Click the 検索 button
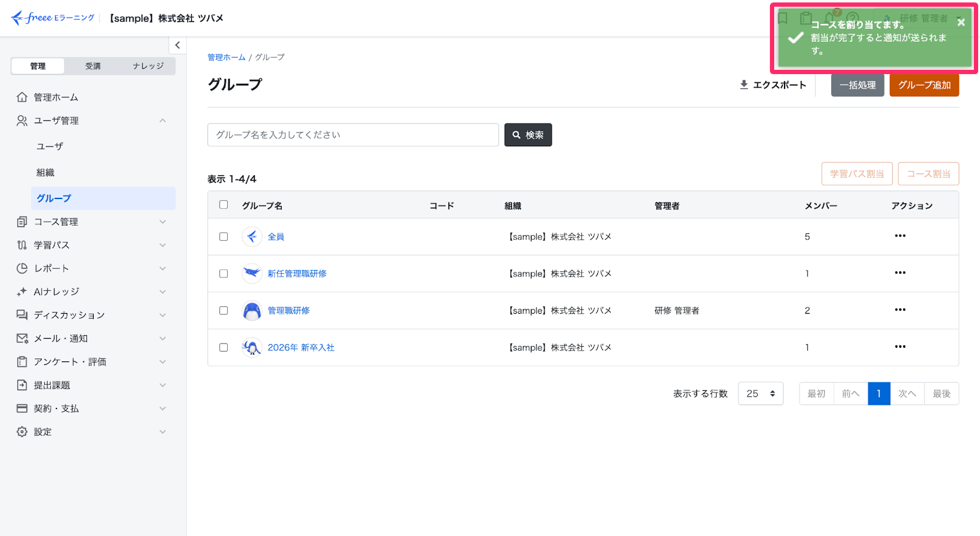 click(528, 135)
